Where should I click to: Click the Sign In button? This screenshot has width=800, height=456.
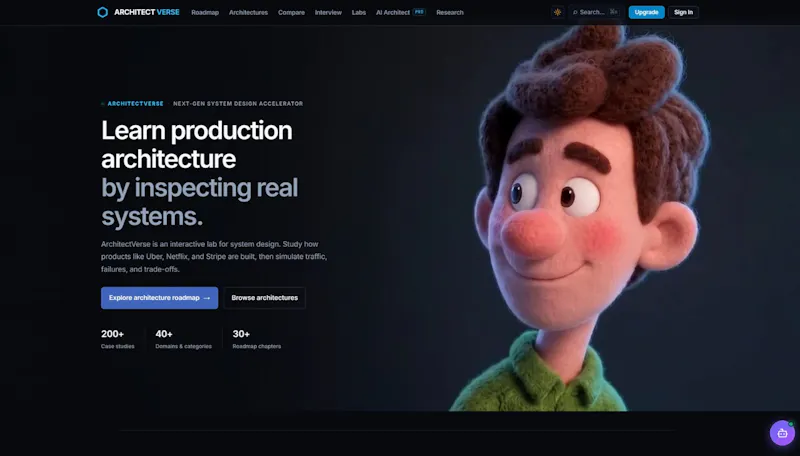pos(683,12)
